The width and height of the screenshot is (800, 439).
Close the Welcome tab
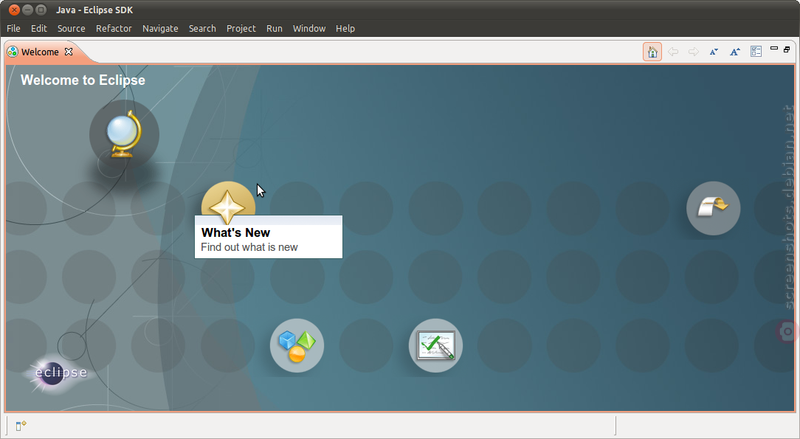68,52
